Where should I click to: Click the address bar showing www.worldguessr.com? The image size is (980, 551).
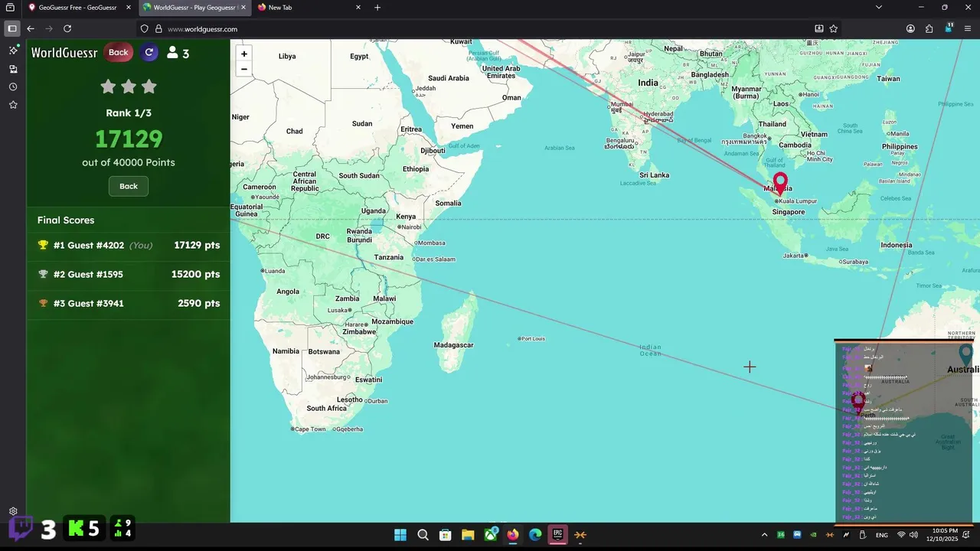(x=490, y=29)
